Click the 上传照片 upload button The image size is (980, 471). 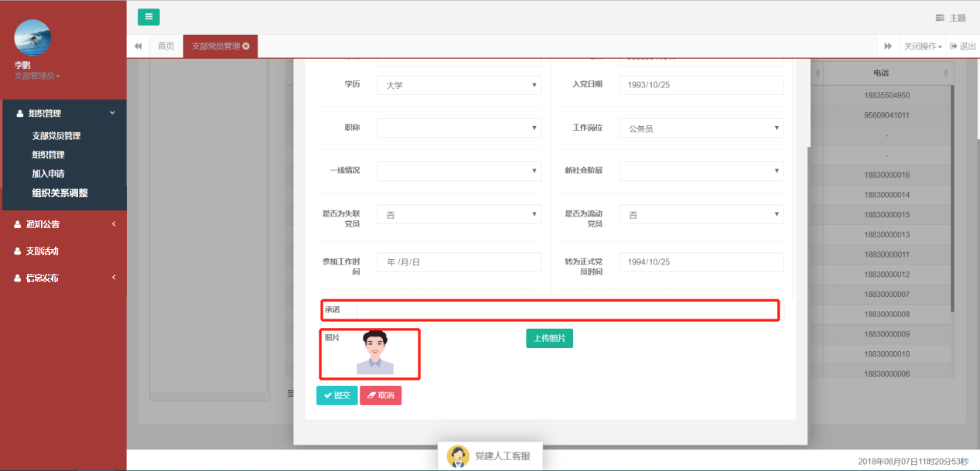click(x=549, y=338)
